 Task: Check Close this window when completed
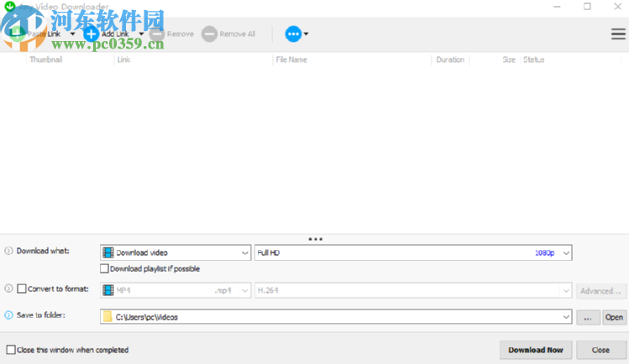pyautogui.click(x=11, y=350)
